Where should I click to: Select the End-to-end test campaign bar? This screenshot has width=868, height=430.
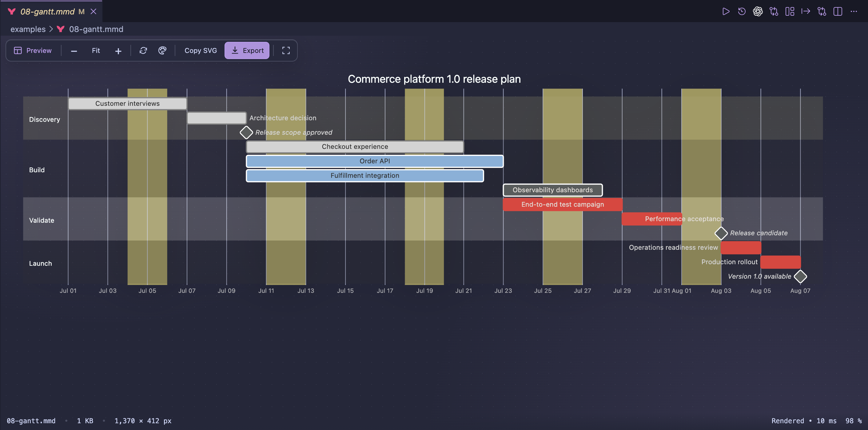point(563,205)
